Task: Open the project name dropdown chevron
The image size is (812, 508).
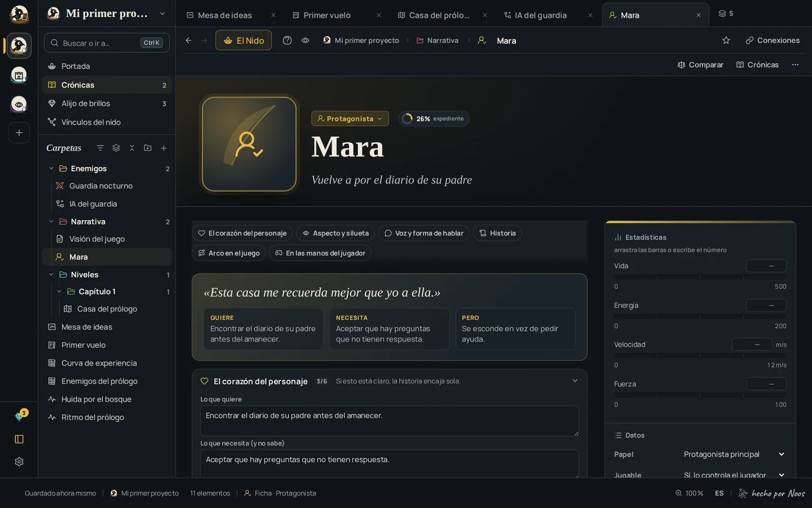Action: (x=162, y=14)
